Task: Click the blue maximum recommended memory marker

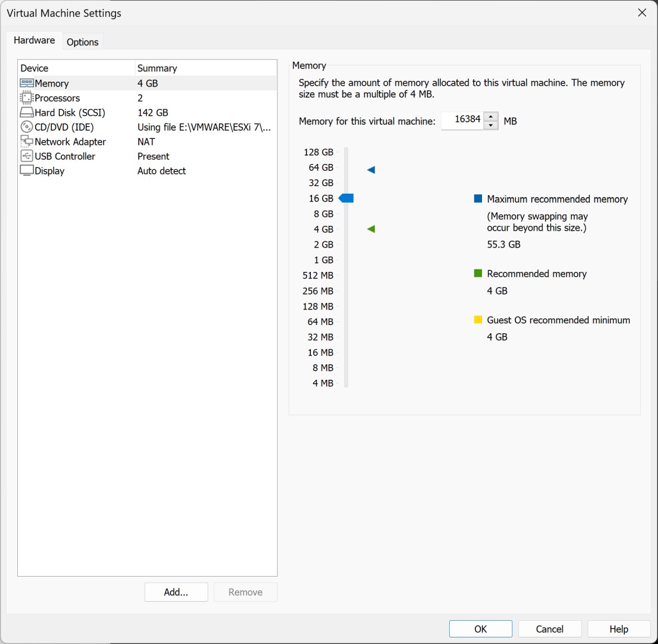Action: 371,170
